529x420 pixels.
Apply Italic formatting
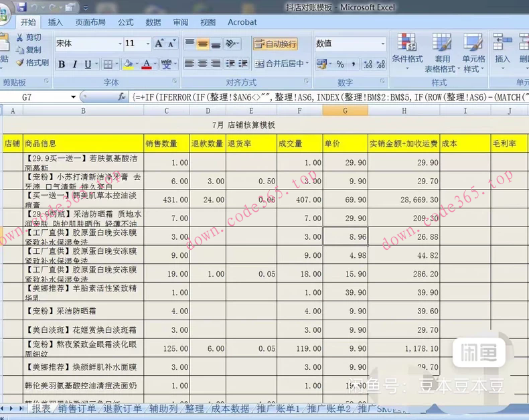(x=74, y=64)
